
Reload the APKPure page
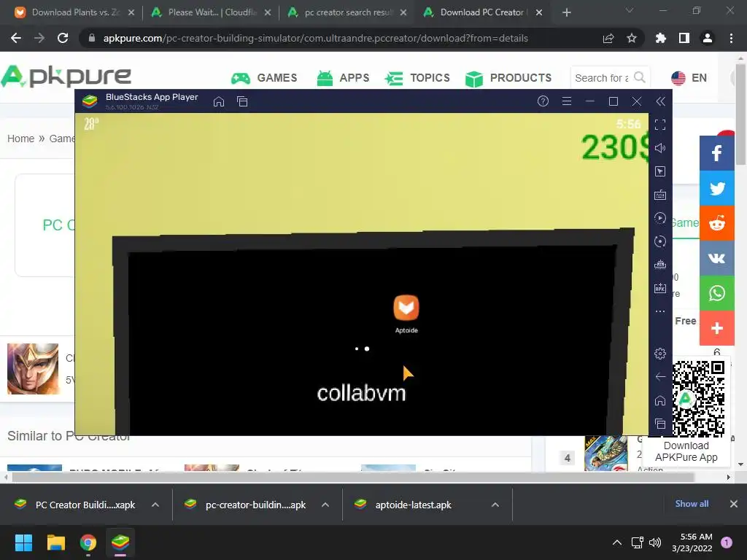(63, 38)
